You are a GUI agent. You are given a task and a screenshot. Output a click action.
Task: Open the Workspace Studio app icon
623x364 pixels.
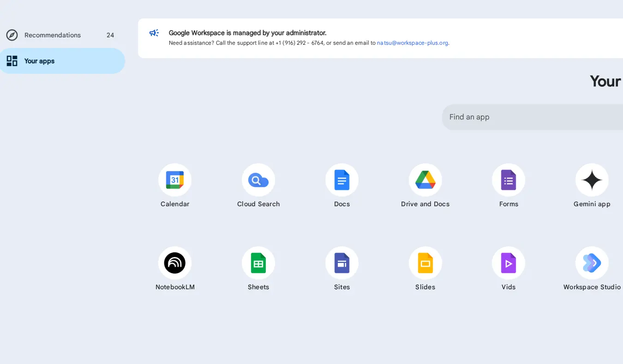click(592, 263)
